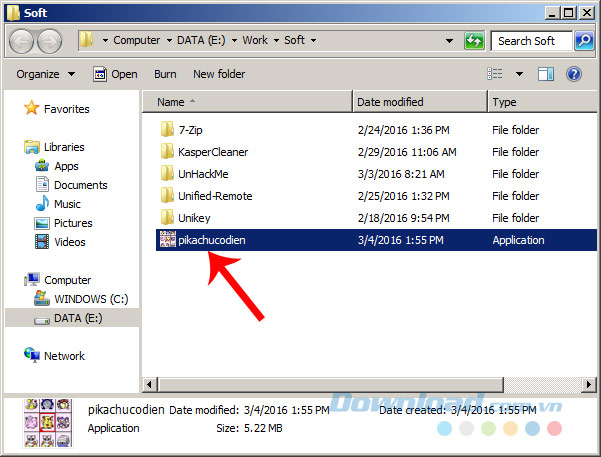Click the Network icon in sidebar
This screenshot has width=601, height=457.
pos(32,355)
